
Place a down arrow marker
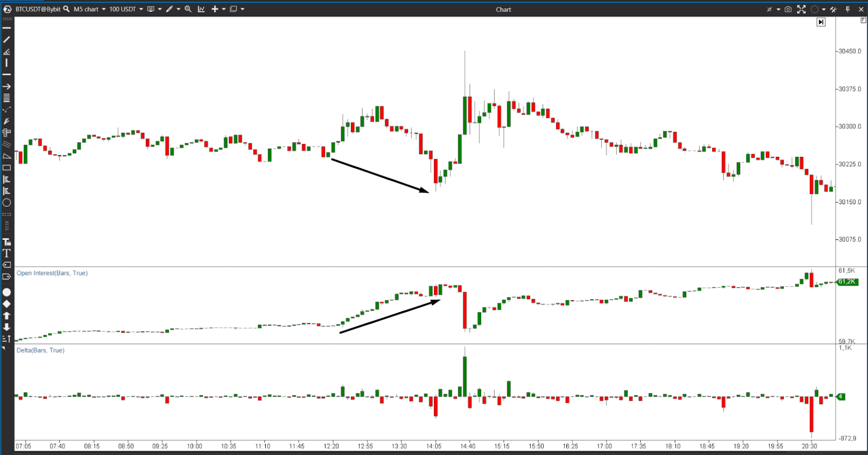coord(7,327)
